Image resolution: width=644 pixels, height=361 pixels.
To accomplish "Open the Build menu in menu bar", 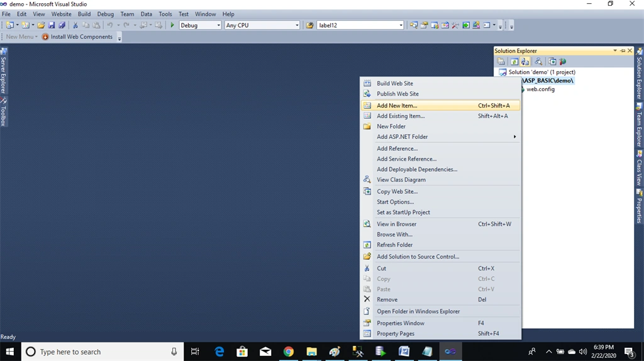I will click(x=84, y=14).
